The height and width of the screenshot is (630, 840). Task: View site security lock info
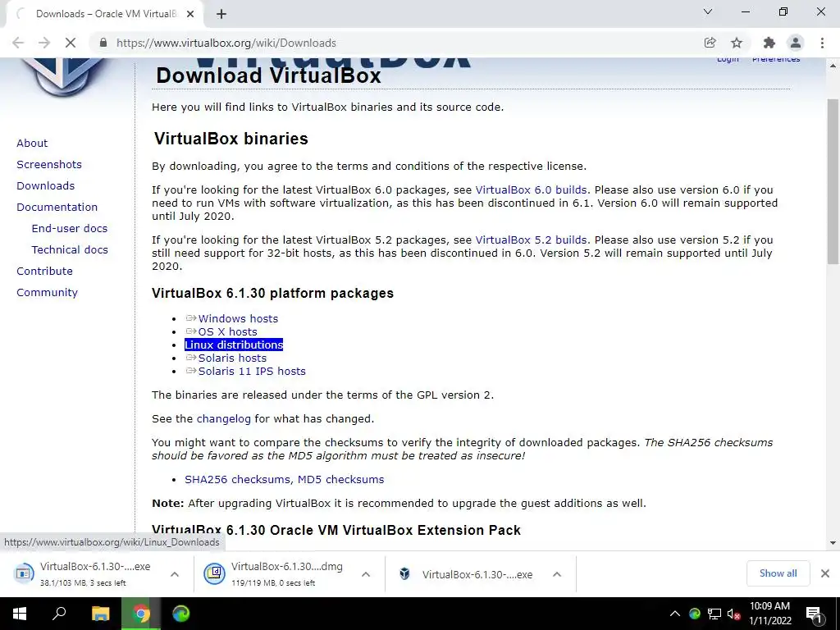click(103, 43)
